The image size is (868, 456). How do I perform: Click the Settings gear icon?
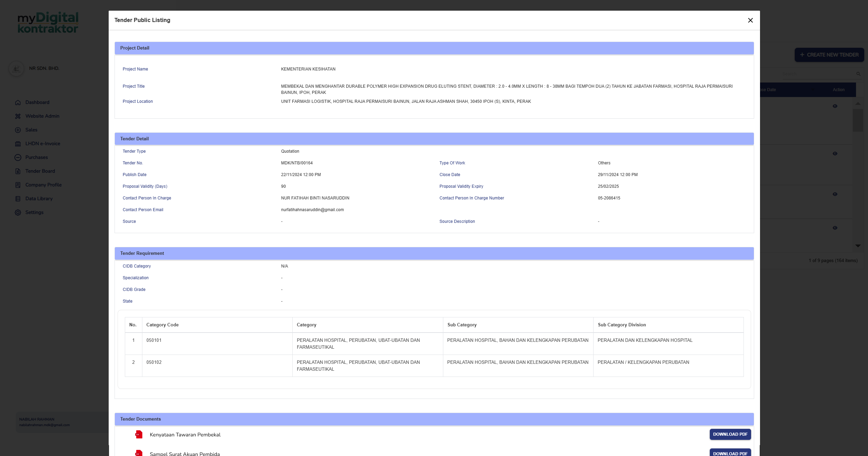18,213
